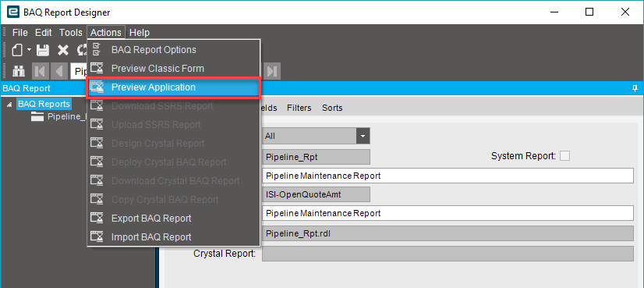Go to first record navigation arrow
644x288 pixels.
tap(41, 71)
